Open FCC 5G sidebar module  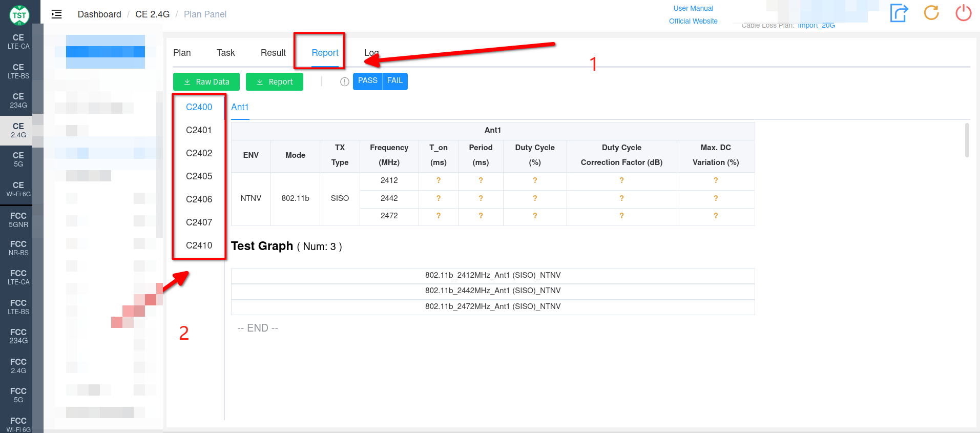point(18,395)
